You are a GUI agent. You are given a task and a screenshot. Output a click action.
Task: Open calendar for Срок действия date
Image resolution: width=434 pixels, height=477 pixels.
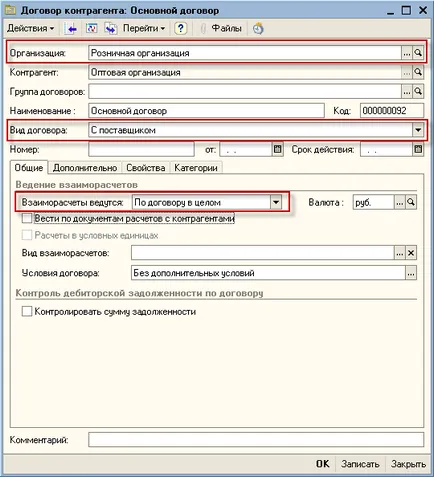[x=418, y=149]
